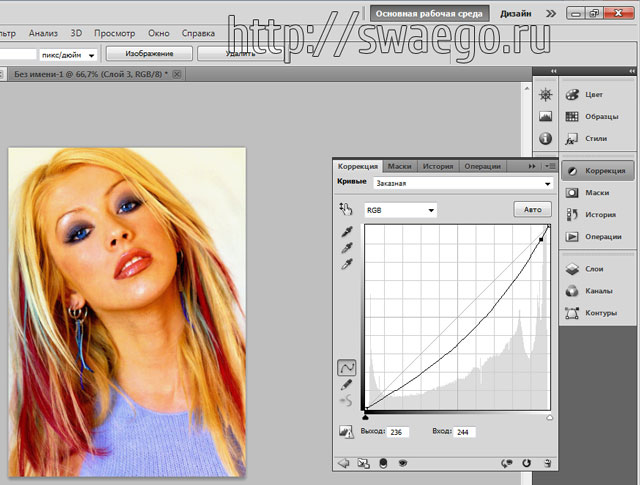This screenshot has width=640, height=485.
Task: Switch to the Операции tab
Action: coord(482,166)
